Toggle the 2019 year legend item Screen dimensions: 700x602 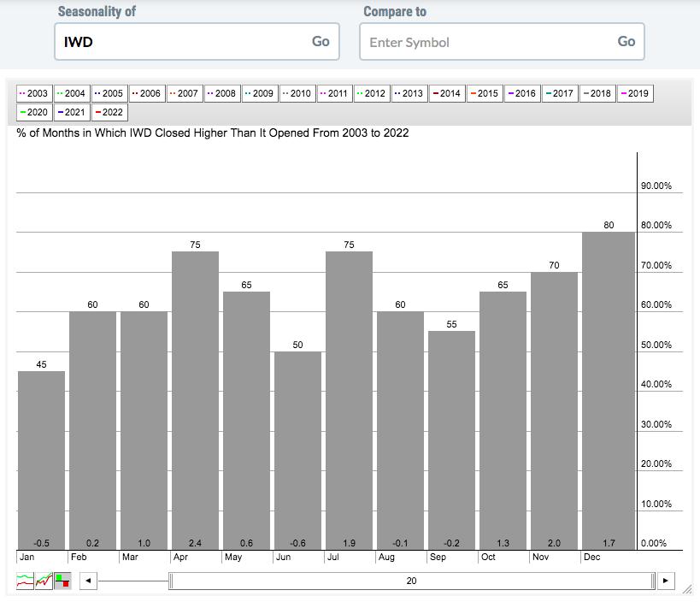click(x=633, y=93)
